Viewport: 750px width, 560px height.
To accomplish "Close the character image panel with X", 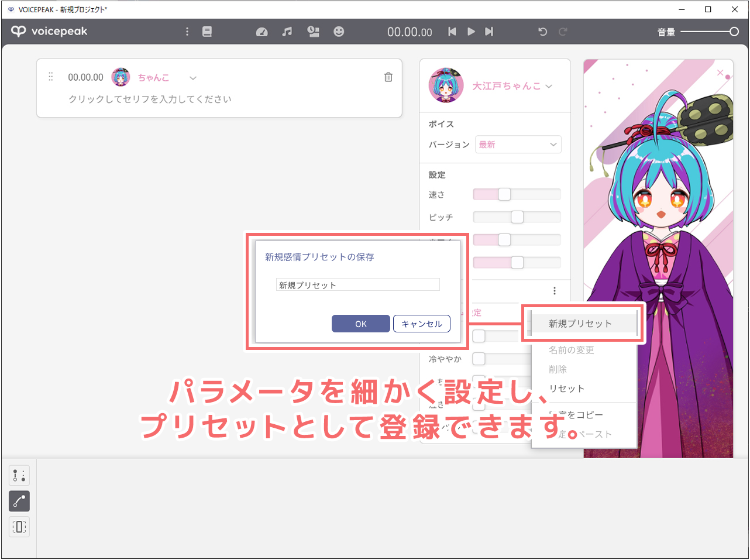I will pos(720,73).
